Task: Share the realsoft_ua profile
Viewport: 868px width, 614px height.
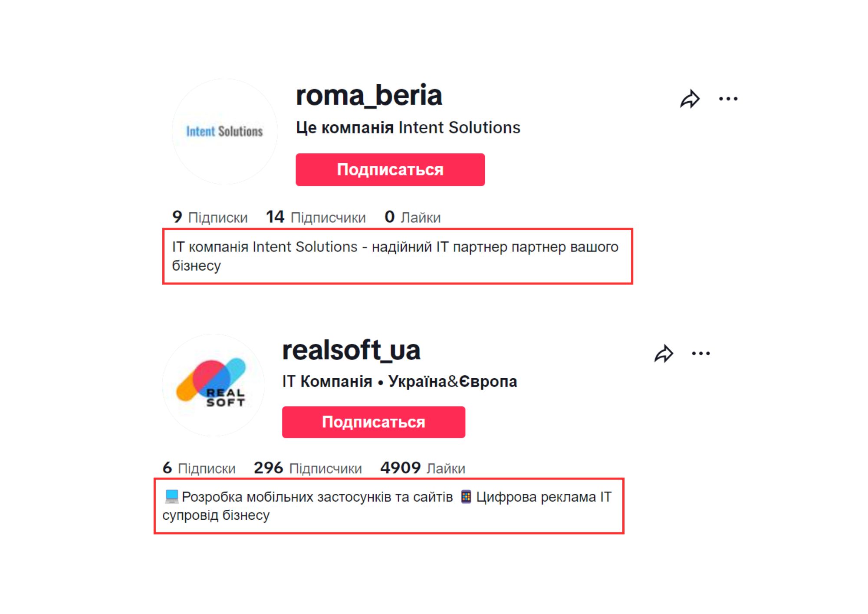Action: pos(664,353)
